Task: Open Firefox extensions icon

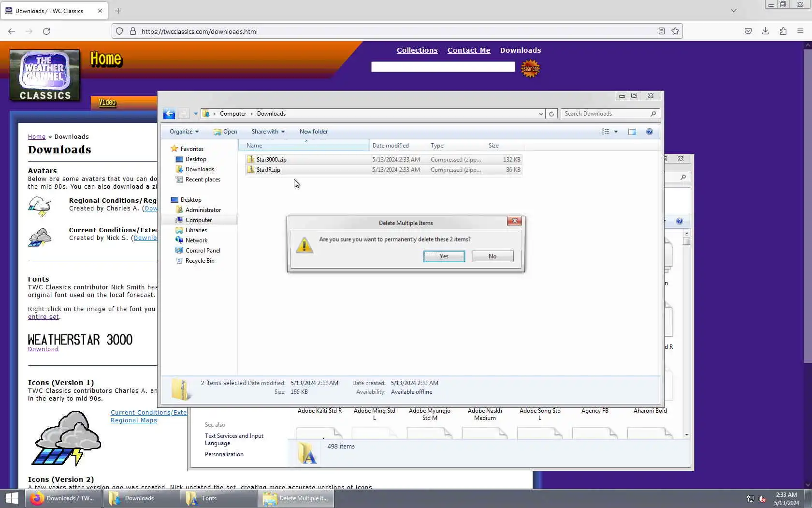Action: pos(783,31)
